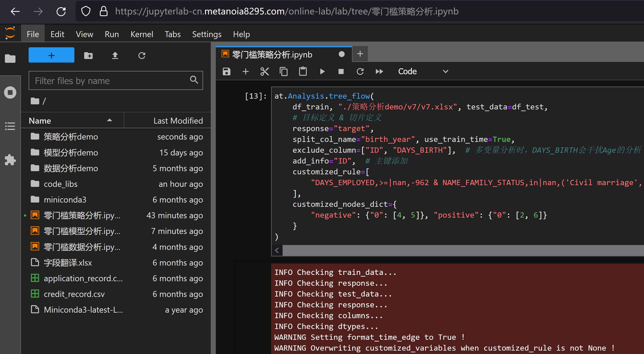Sort files by Last Modified column
This screenshot has width=644, height=354.
pos(178,121)
